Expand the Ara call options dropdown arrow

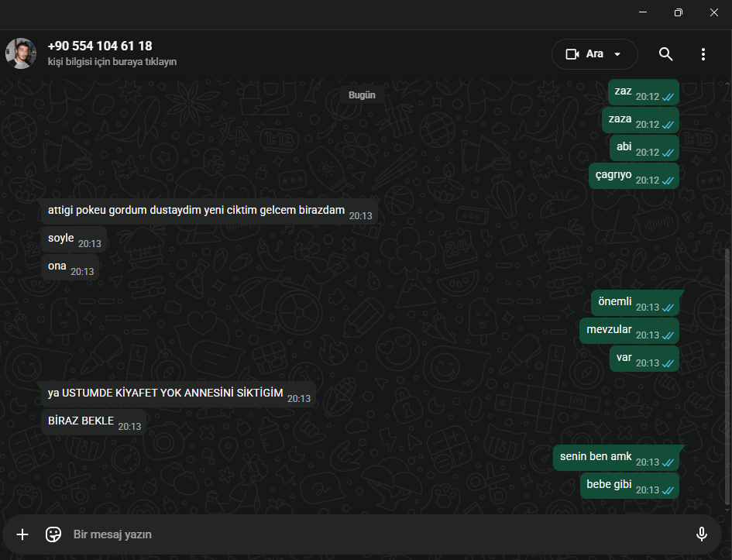click(617, 54)
